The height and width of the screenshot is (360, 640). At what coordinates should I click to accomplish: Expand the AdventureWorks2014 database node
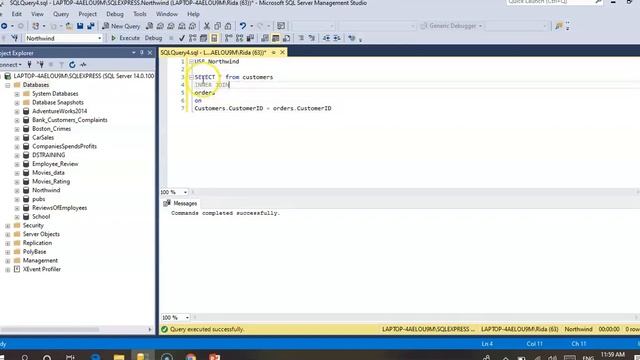click(17, 111)
